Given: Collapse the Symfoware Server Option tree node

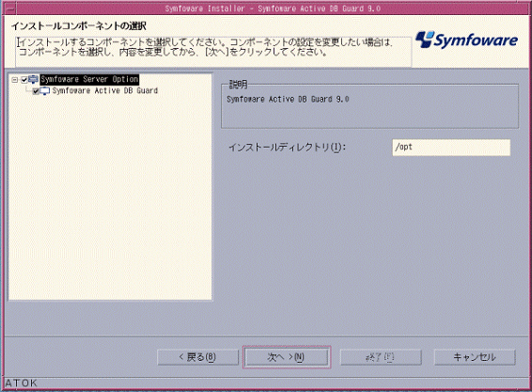Looking at the screenshot, I should 15,80.
